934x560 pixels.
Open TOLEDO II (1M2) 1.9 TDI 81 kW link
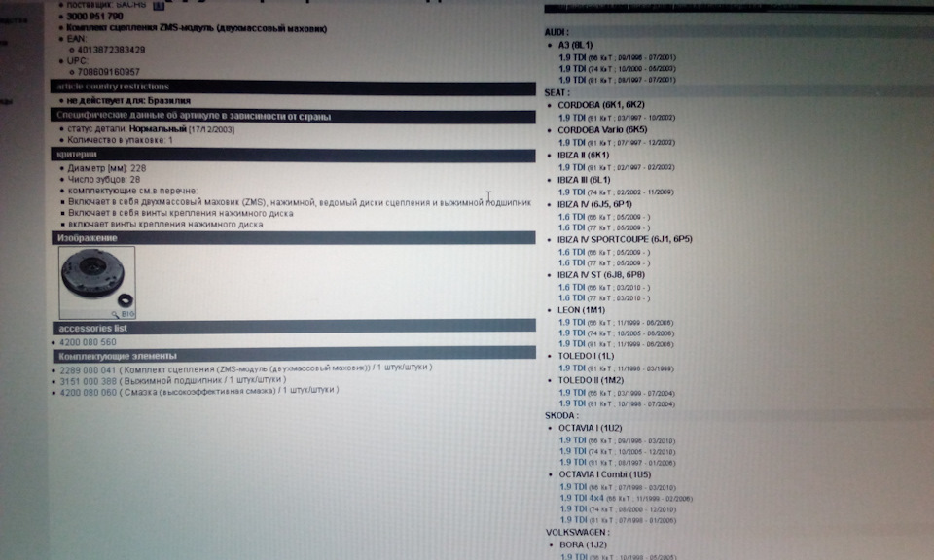tap(572, 403)
